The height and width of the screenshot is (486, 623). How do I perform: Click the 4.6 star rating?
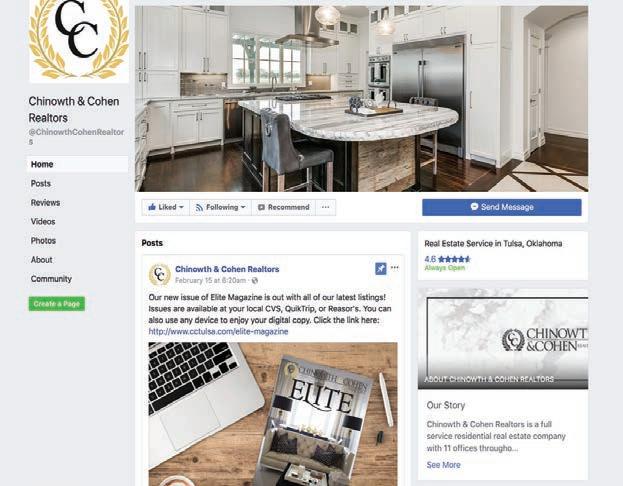click(x=447, y=259)
